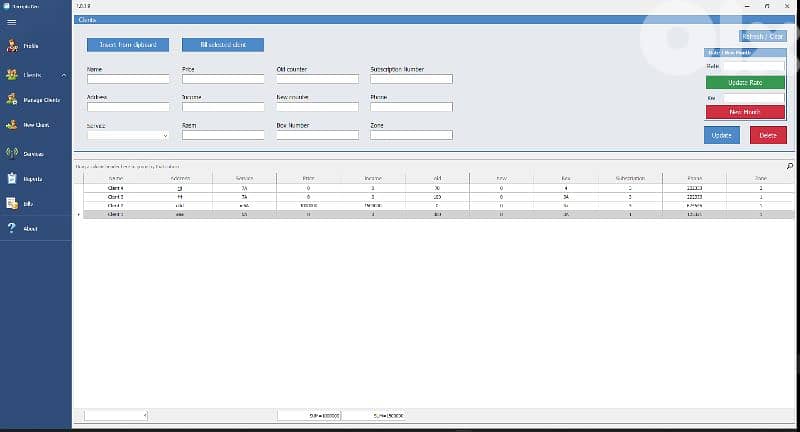This screenshot has height=432, width=800.
Task: Click the Refresh / Clear button
Action: click(763, 36)
